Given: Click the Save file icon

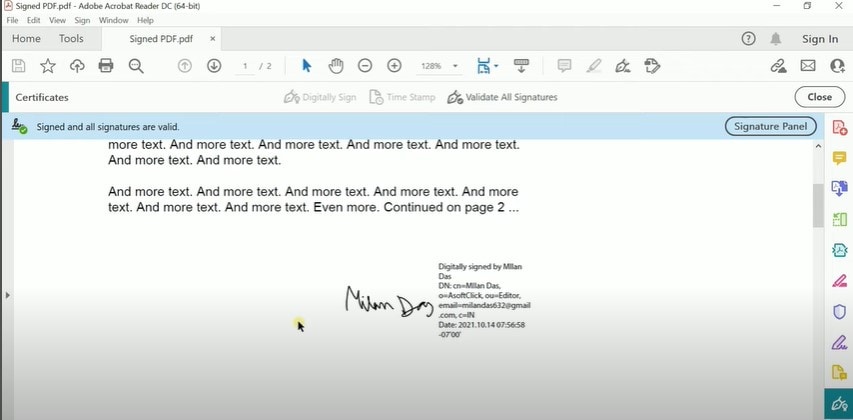Looking at the screenshot, I should pos(18,66).
